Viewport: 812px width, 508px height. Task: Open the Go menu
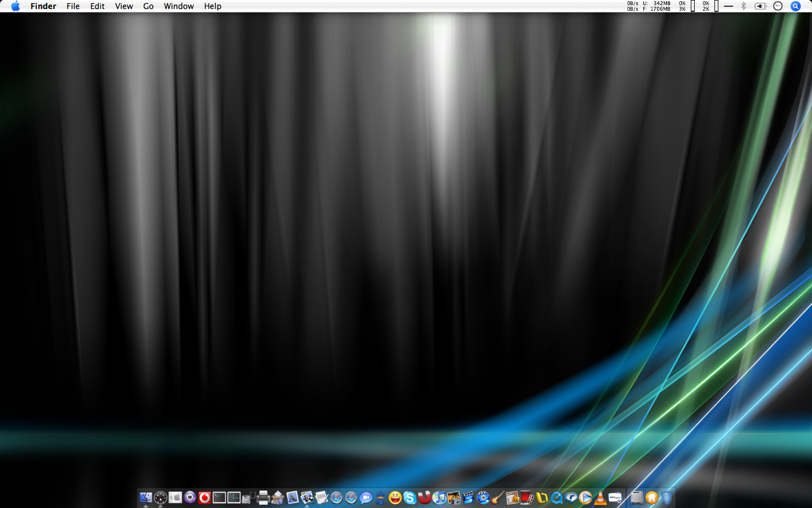tap(148, 6)
